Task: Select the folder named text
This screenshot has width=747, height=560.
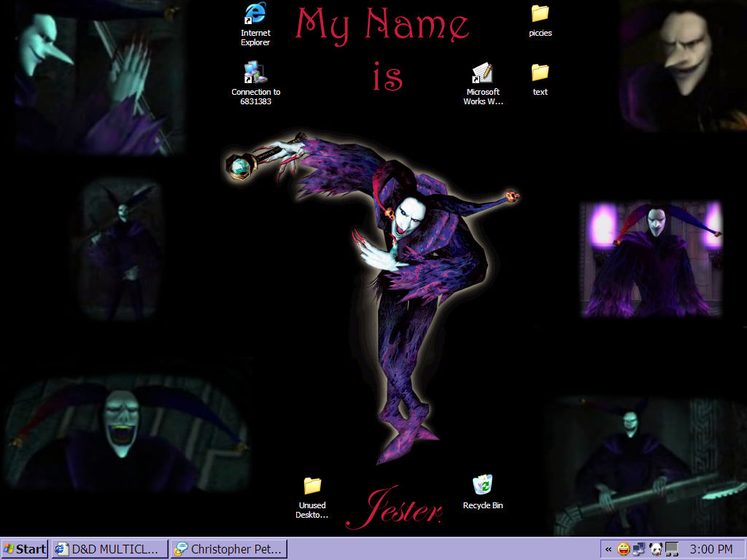Action: pyautogui.click(x=541, y=80)
